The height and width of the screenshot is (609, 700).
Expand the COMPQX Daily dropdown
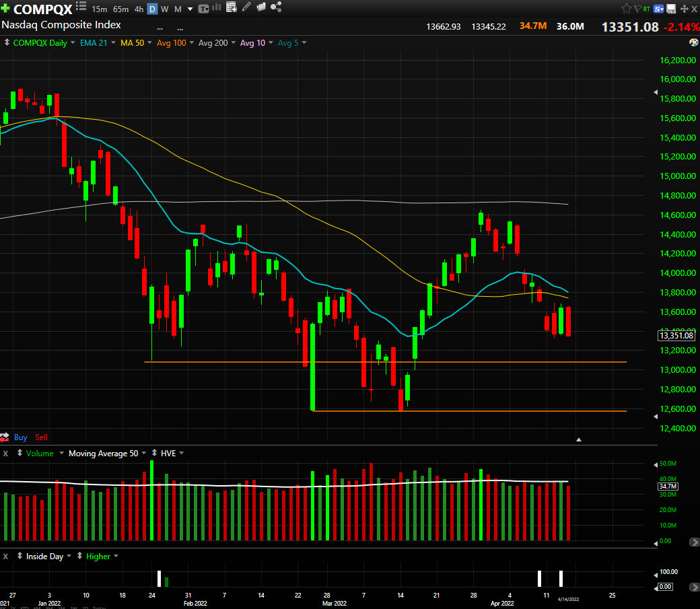[x=73, y=42]
